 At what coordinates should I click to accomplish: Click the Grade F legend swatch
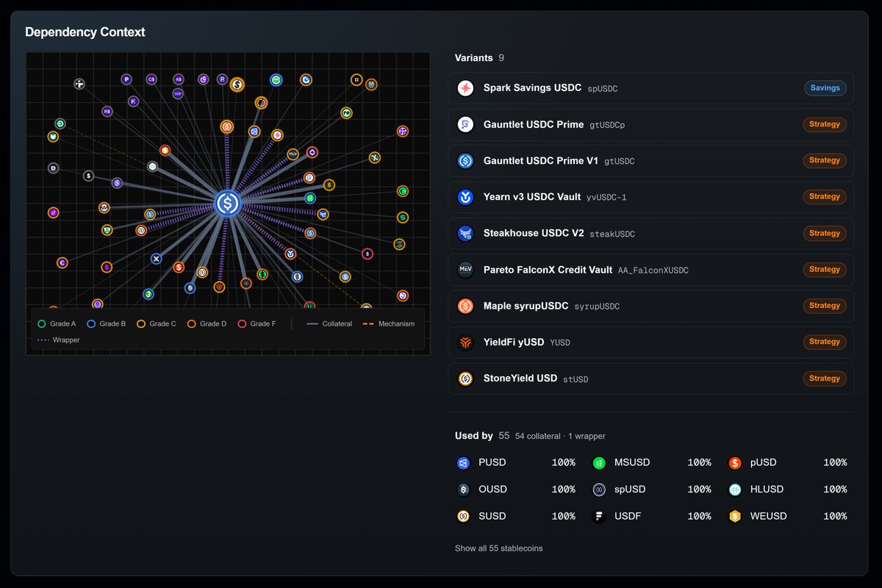point(242,323)
